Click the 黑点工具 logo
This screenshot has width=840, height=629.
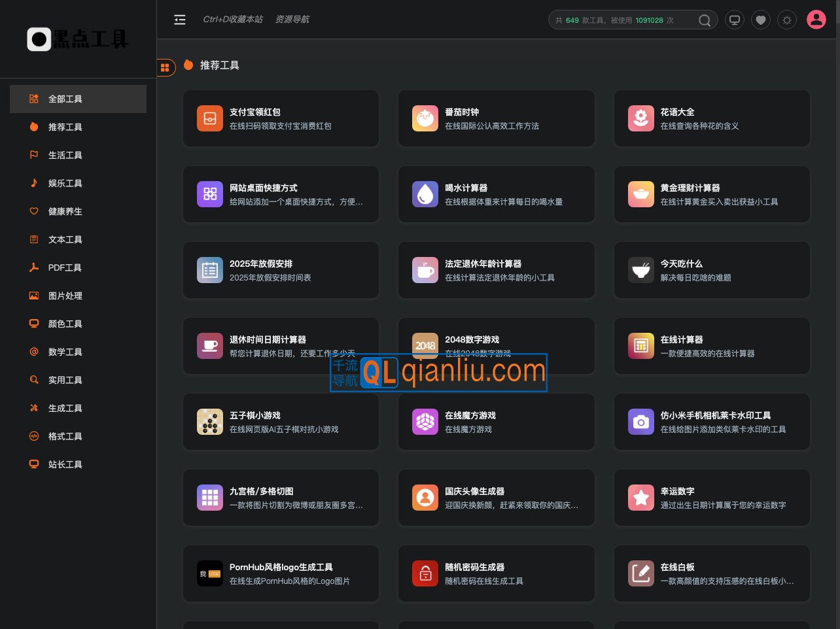coord(77,39)
